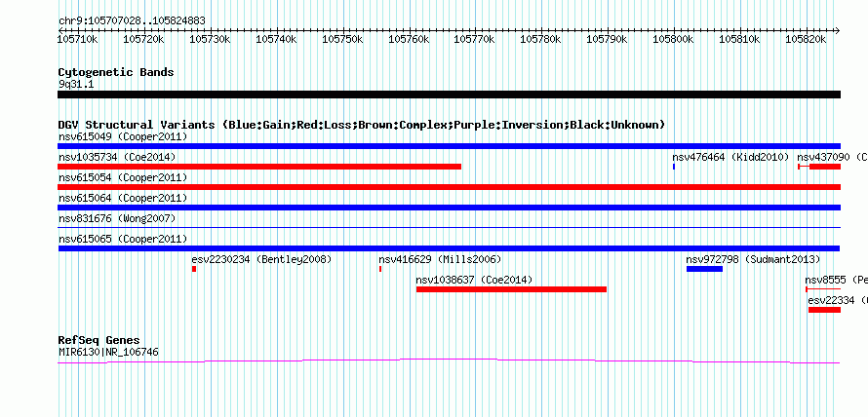Image resolution: width=868 pixels, height=417 pixels.
Task: Click the nsv1038637 (Coe2014) label
Action: click(474, 280)
